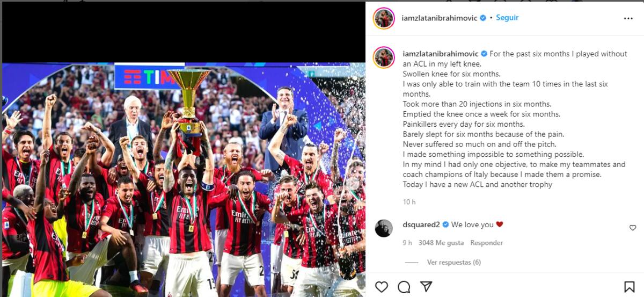Image resolution: width=644 pixels, height=297 pixels.
Task: Expand Ver respuestas (6) replies
Action: (x=454, y=263)
